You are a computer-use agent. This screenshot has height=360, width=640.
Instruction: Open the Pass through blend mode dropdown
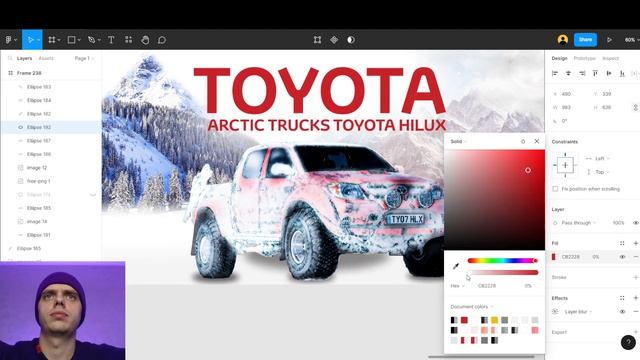578,223
